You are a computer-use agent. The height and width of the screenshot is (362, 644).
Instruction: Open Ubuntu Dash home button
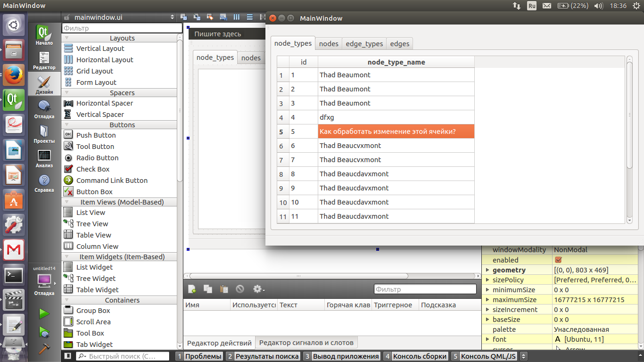click(14, 25)
